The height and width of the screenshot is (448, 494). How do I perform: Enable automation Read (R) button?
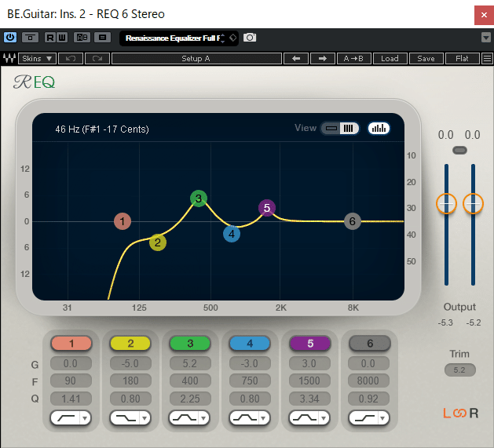pyautogui.click(x=50, y=38)
